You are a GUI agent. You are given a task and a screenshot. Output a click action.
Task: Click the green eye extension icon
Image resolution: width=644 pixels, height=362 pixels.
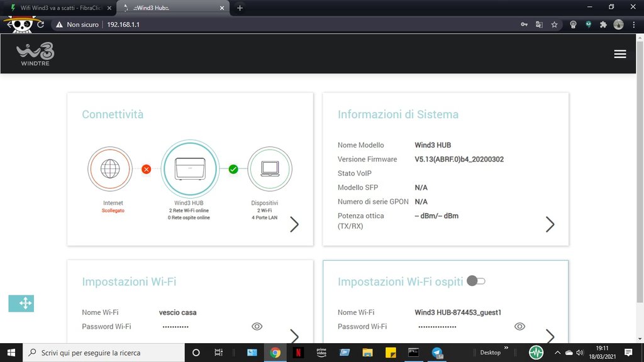(588, 25)
